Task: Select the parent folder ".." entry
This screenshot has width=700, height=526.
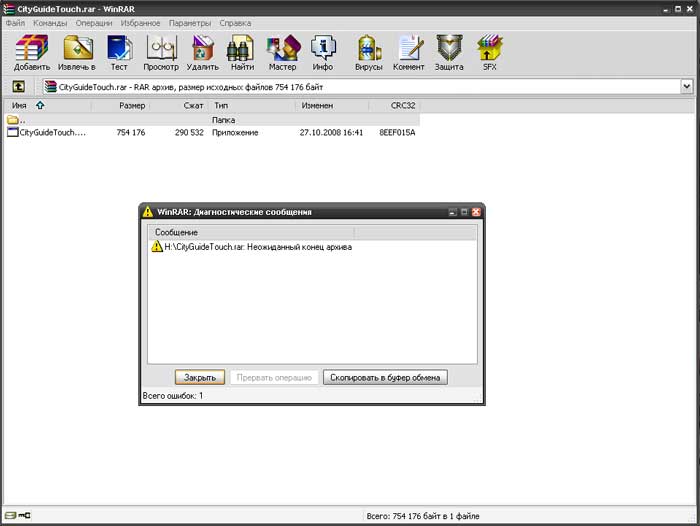Action: (x=20, y=119)
